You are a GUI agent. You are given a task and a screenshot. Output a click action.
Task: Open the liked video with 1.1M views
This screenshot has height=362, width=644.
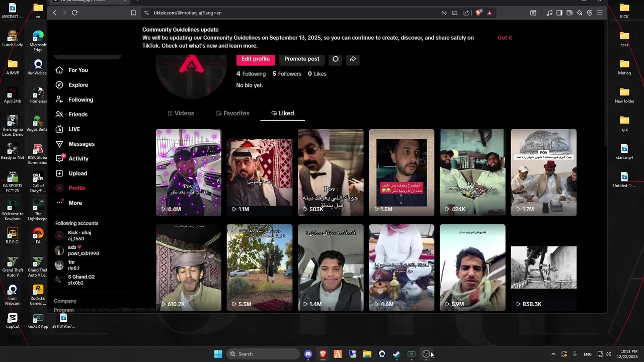[260, 172]
